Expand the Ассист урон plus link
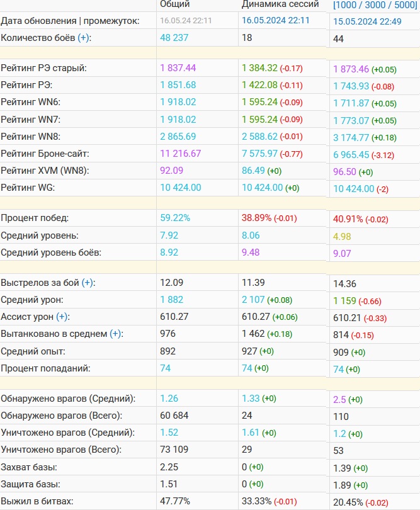 (x=63, y=317)
